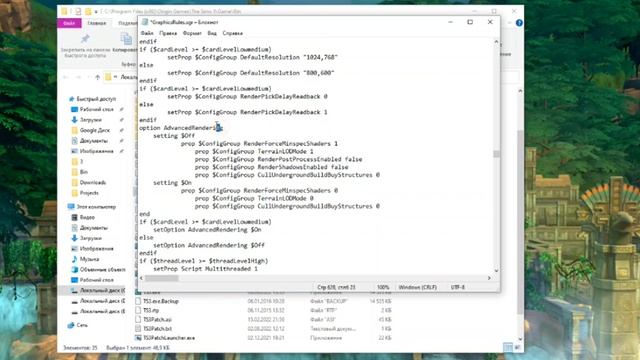Click the UTF-8 encoding status entry

pyautogui.click(x=458, y=287)
